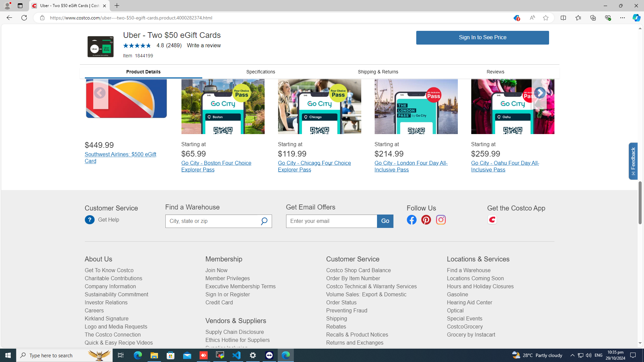Click the Enter your email field
The width and height of the screenshot is (644, 362).
(332, 221)
